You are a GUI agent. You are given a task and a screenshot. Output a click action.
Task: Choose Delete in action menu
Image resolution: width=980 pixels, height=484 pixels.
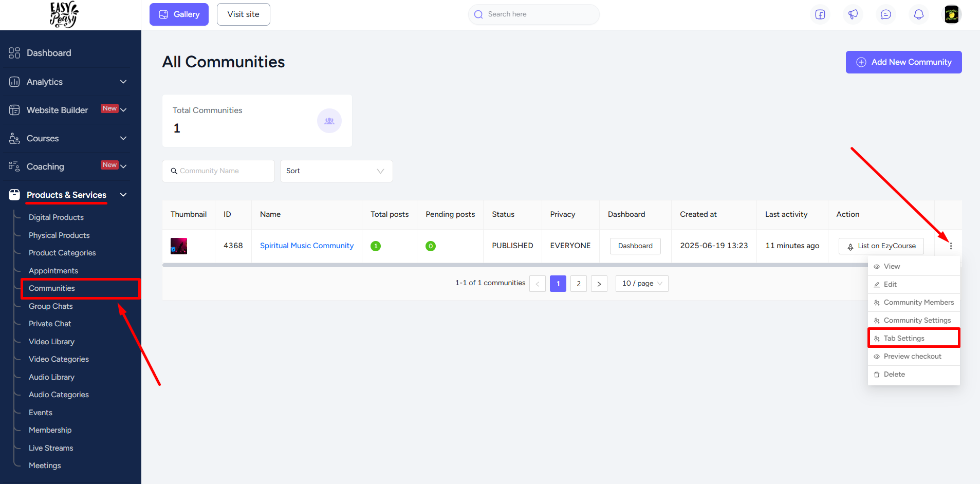click(914, 375)
